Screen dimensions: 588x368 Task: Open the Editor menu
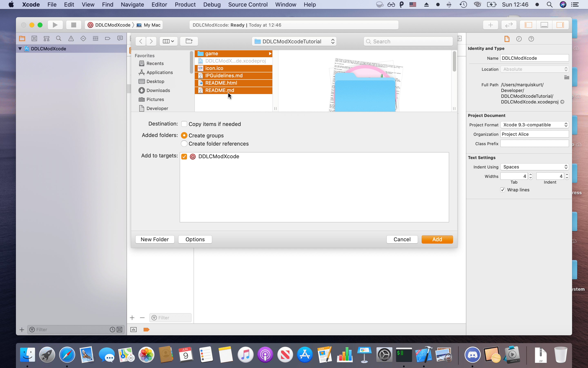click(159, 5)
